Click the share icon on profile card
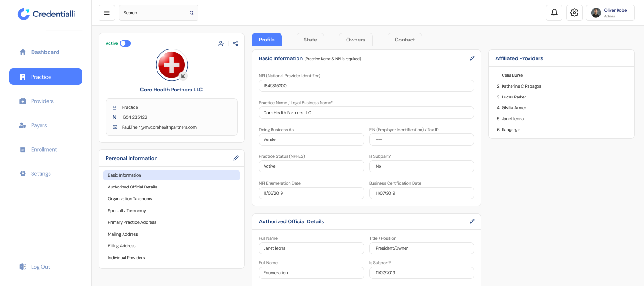 click(236, 43)
